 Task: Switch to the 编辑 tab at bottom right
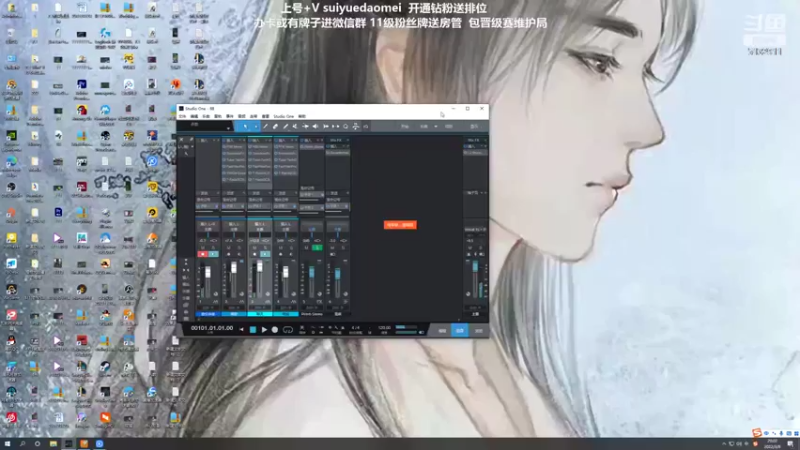tap(442, 331)
